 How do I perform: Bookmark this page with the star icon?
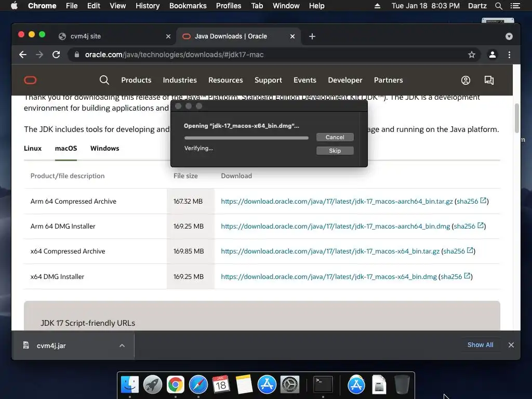click(472, 55)
